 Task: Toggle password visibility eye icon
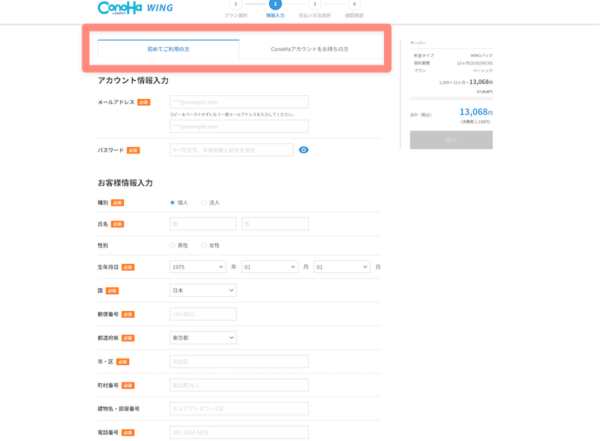303,150
